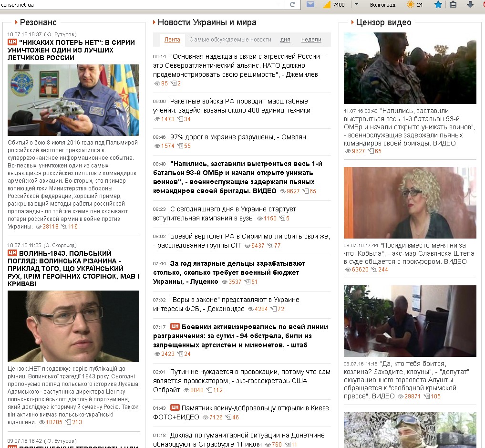Open the 01:43 Памятник воину-добровольцу news item

pos(242,412)
